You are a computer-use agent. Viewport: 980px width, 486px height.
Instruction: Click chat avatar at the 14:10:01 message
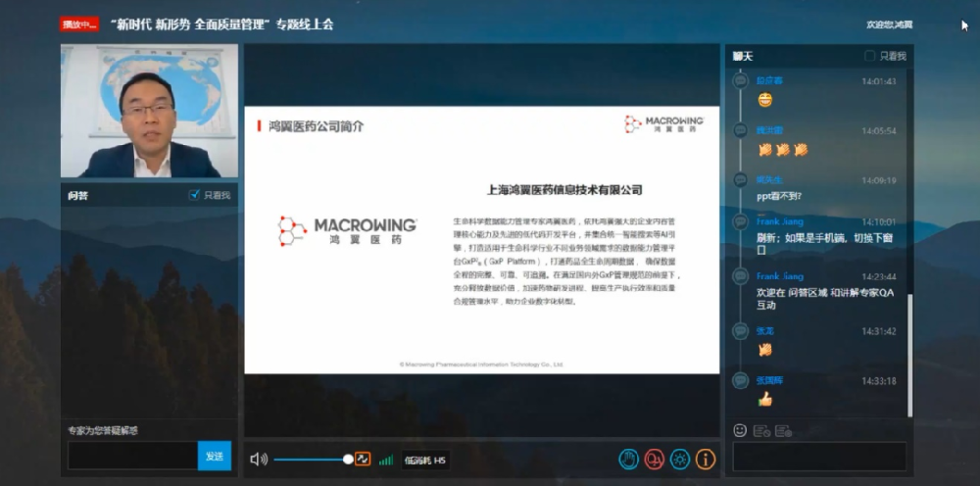pyautogui.click(x=741, y=221)
